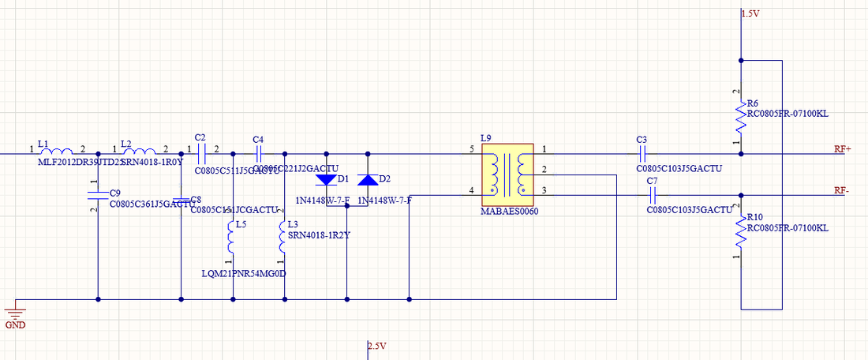The height and width of the screenshot is (360, 868).
Task: Click the C7 designator text
Action: coord(653,181)
